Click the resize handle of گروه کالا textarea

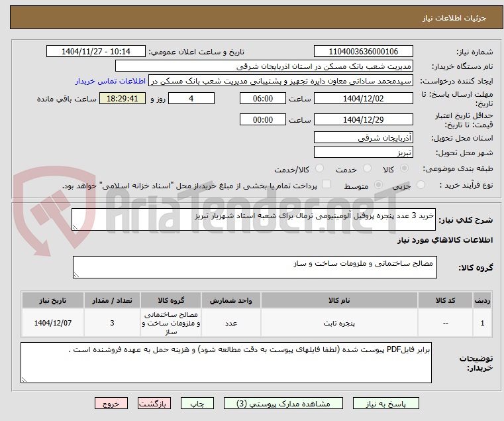pos(76,275)
